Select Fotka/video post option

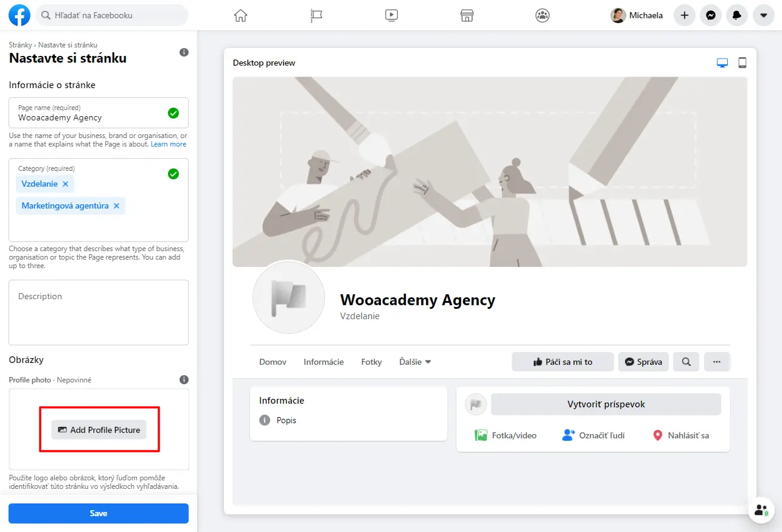506,435
